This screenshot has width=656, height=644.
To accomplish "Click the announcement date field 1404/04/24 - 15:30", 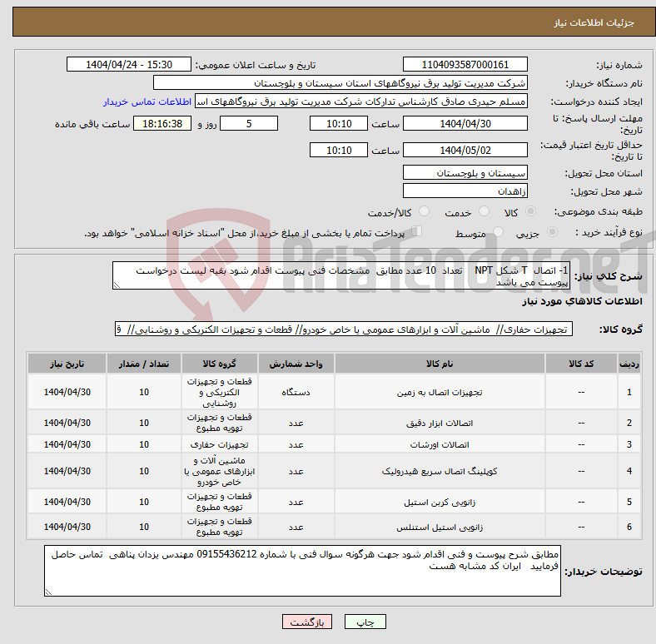I will [x=129, y=64].
